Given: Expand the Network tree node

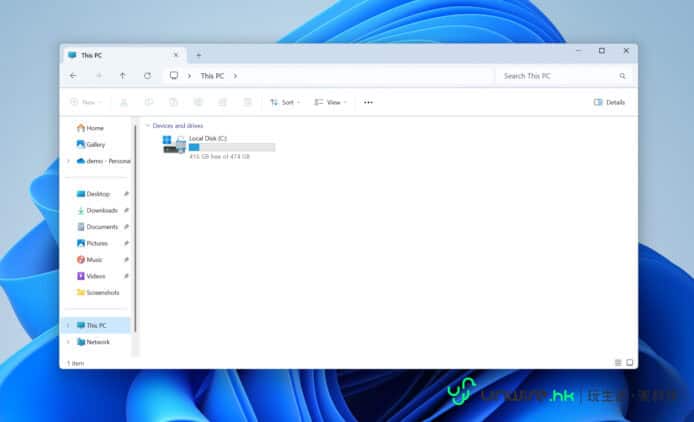Looking at the screenshot, I should pos(68,342).
